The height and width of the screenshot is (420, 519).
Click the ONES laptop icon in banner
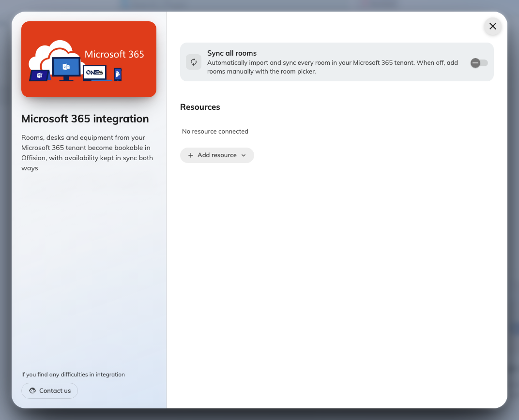click(95, 73)
